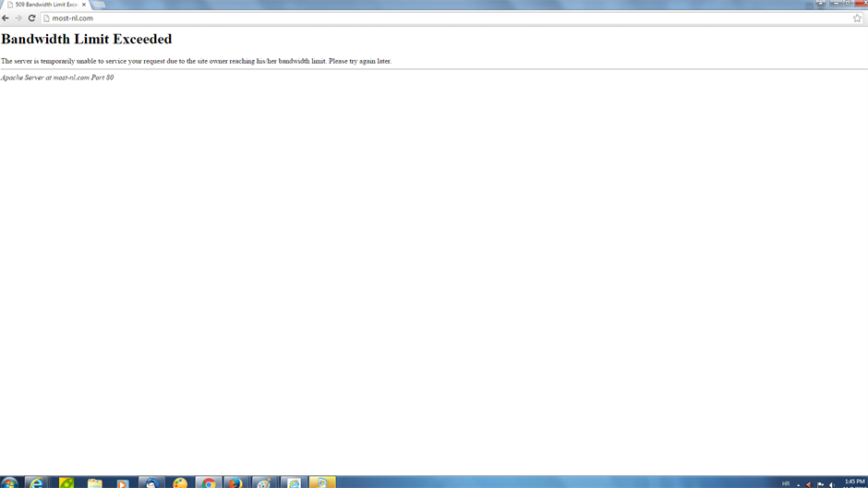Open Windows Explorer folder in taskbar

[94, 482]
